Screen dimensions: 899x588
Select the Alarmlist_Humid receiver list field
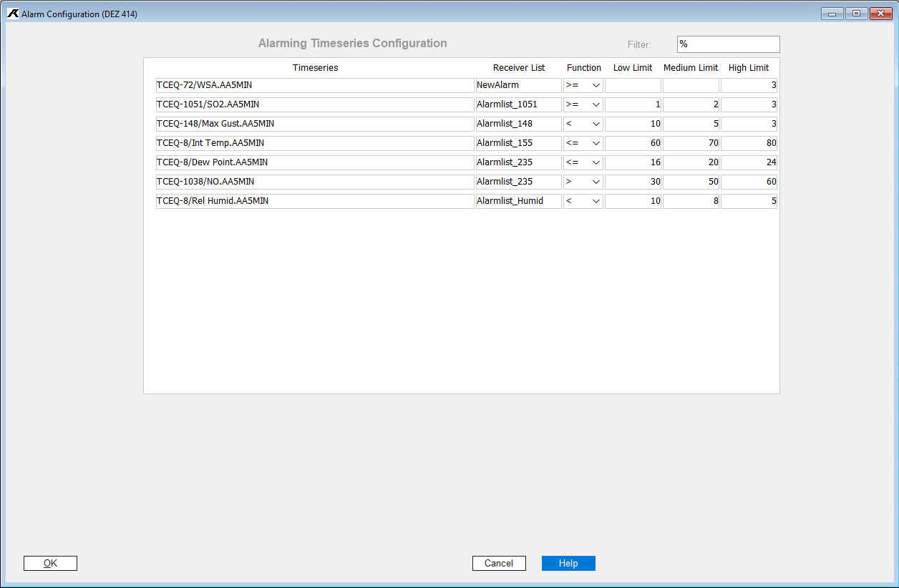click(518, 201)
